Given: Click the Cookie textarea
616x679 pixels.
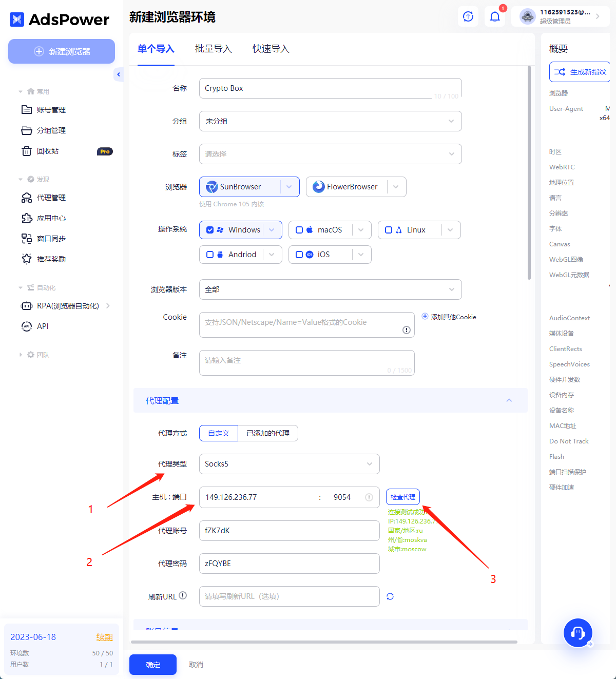Looking at the screenshot, I should [307, 325].
